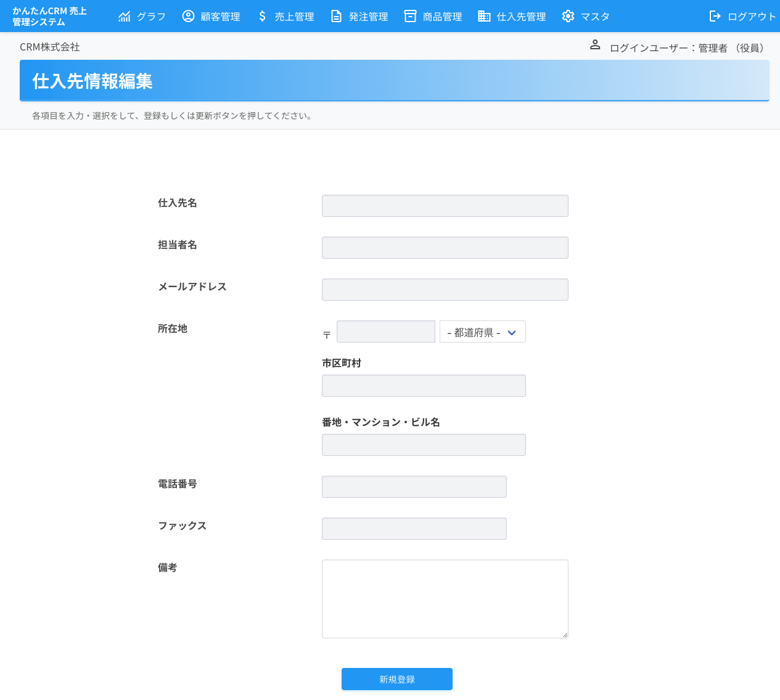Click the logout arrow icon

coord(716,16)
